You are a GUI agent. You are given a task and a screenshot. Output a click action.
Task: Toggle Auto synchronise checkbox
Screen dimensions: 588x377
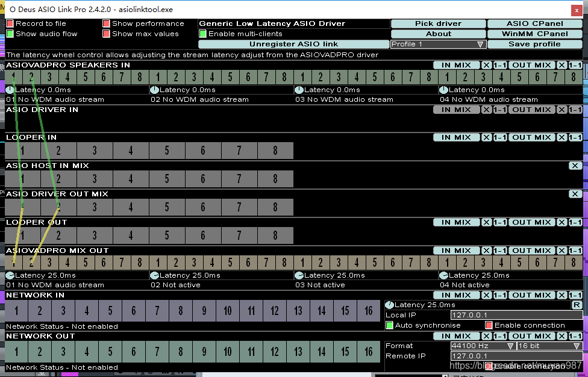click(x=389, y=325)
